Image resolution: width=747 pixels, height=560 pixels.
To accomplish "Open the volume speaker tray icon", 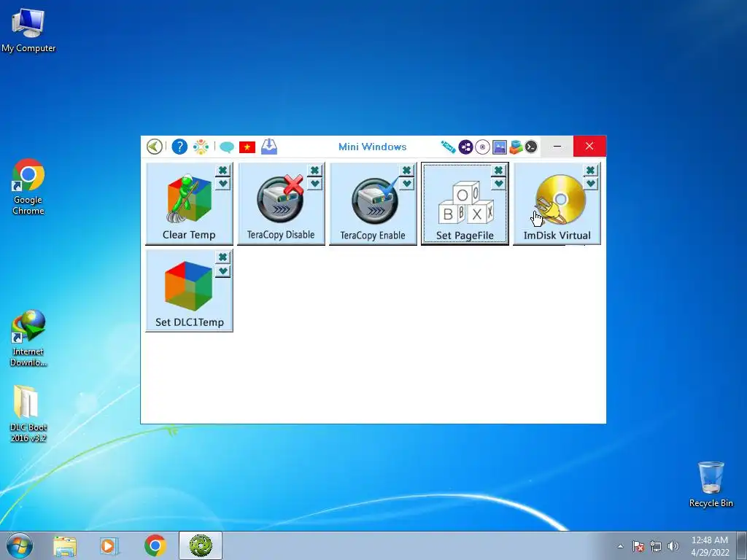I will pos(673,546).
